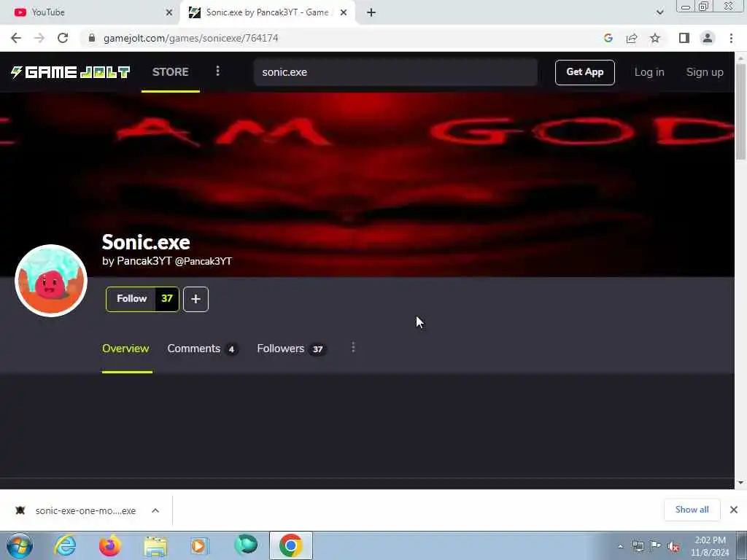
Task: Reload the gamejolt page
Action: [63, 38]
